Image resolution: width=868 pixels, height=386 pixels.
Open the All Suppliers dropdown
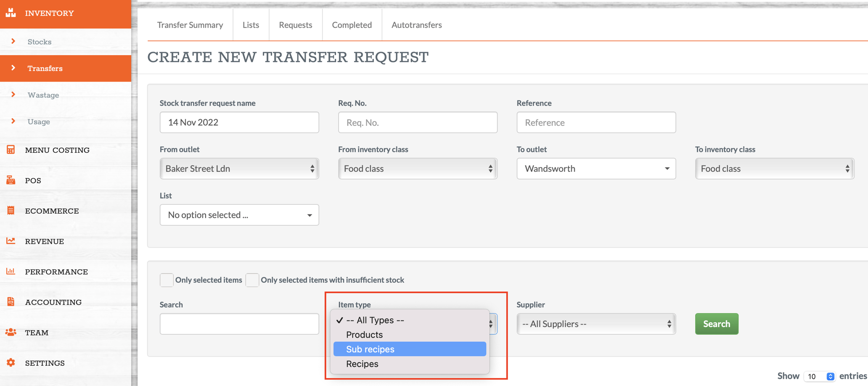[595, 324]
